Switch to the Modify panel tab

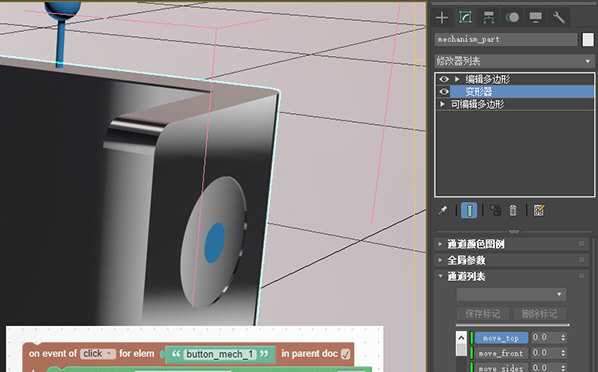point(465,17)
